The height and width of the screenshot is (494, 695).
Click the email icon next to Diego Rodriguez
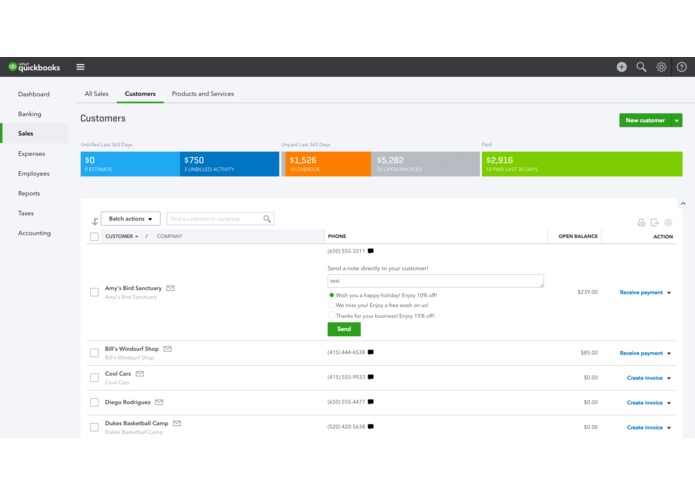159,402
